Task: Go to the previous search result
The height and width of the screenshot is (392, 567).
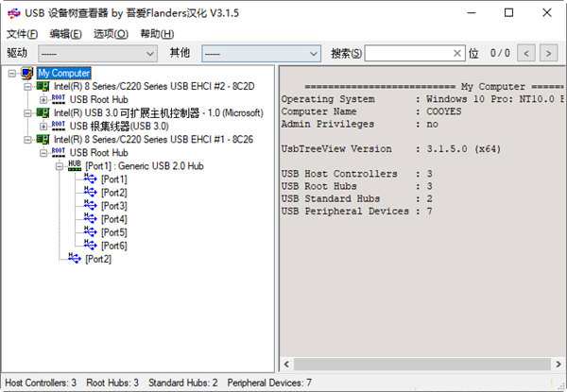Action: tap(526, 54)
